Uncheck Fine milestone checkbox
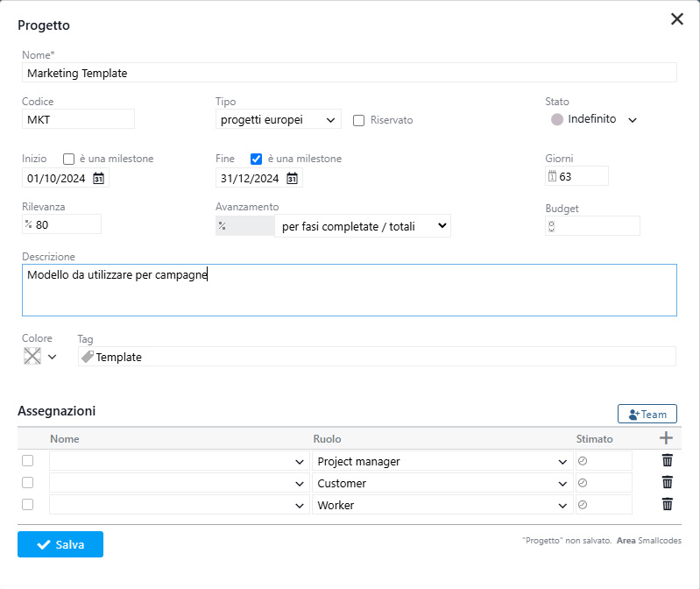700x589 pixels. (257, 160)
